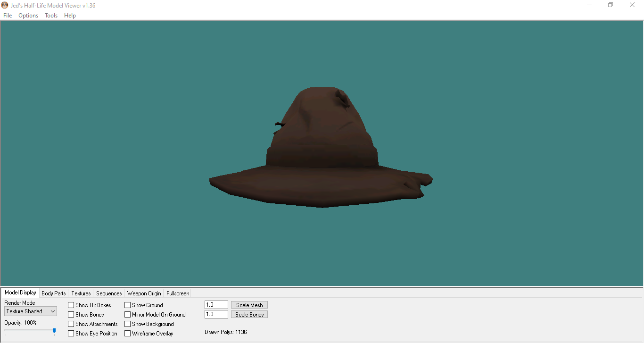This screenshot has height=343, width=644.
Task: Switch to the Fullscreen tab
Action: [x=178, y=293]
